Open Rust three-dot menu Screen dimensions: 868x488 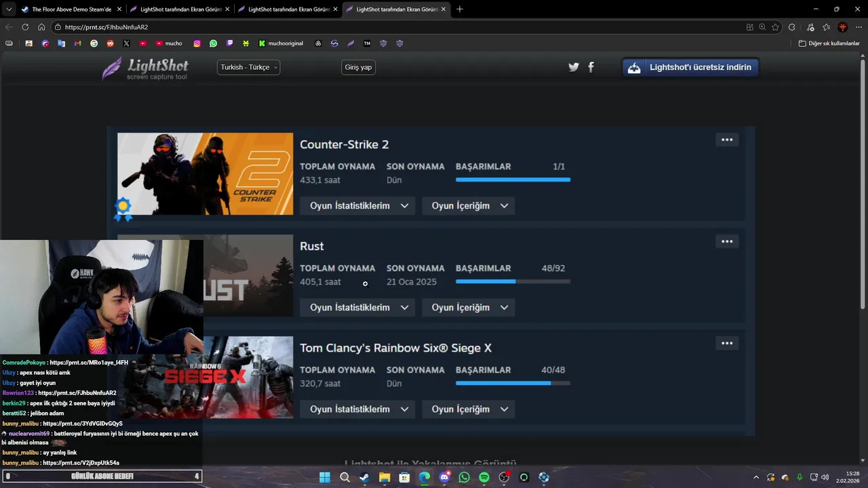coord(727,241)
